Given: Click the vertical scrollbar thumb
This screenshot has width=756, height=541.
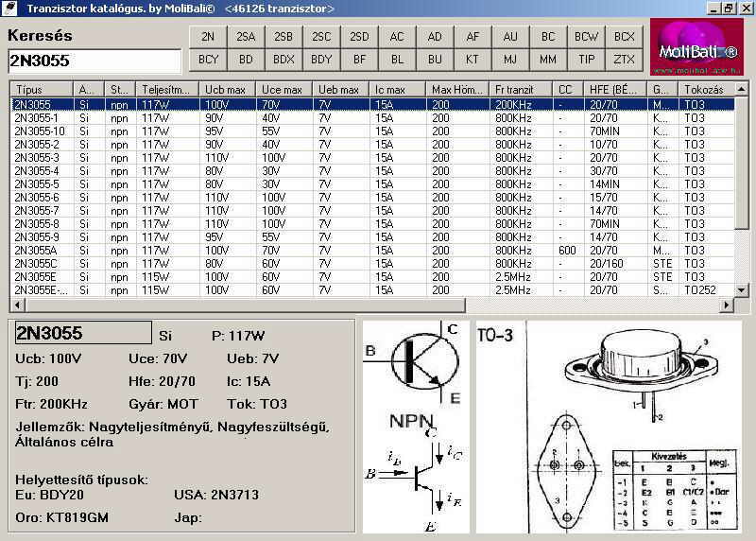Looking at the screenshot, I should [x=741, y=162].
